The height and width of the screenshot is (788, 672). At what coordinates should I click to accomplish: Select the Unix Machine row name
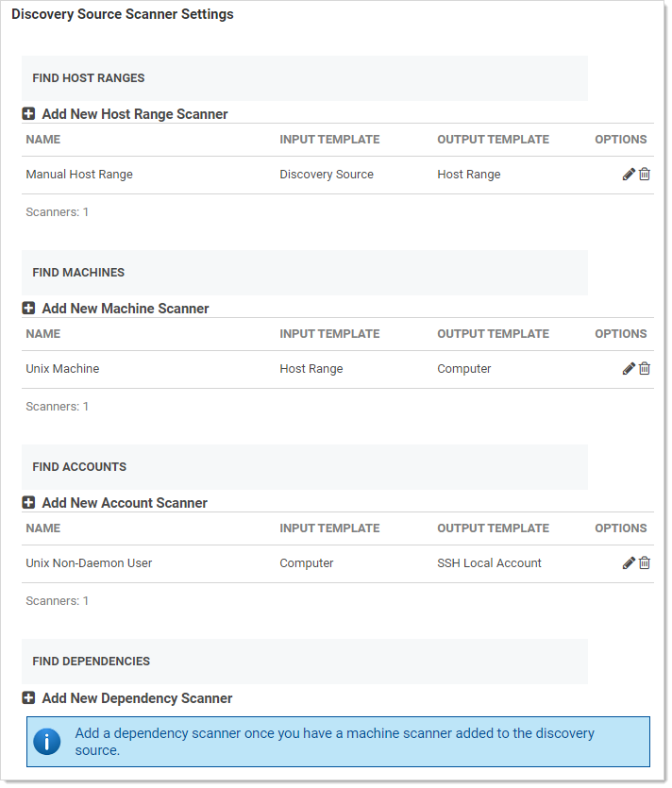pyautogui.click(x=62, y=369)
